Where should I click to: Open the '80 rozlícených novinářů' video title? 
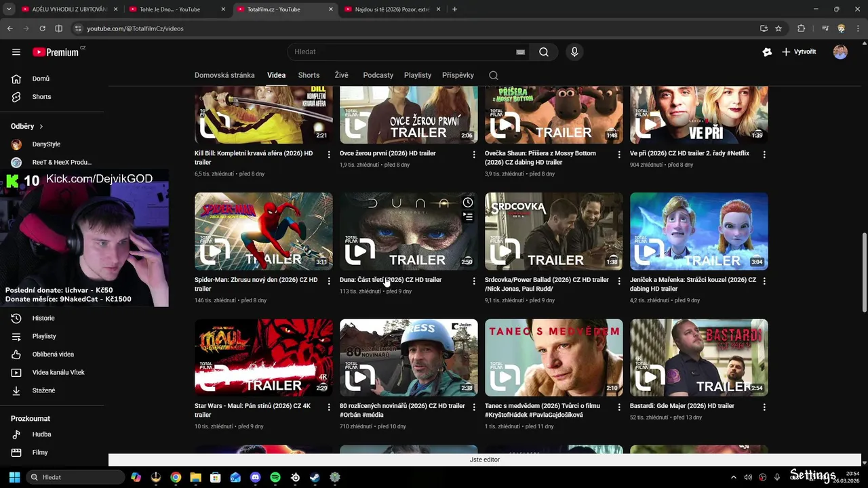[402, 410]
